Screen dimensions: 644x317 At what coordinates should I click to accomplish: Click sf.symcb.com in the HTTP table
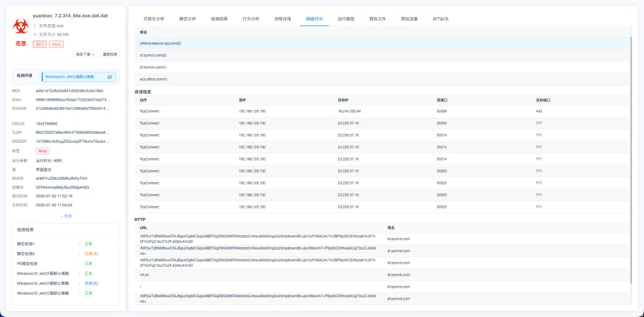(x=399, y=275)
